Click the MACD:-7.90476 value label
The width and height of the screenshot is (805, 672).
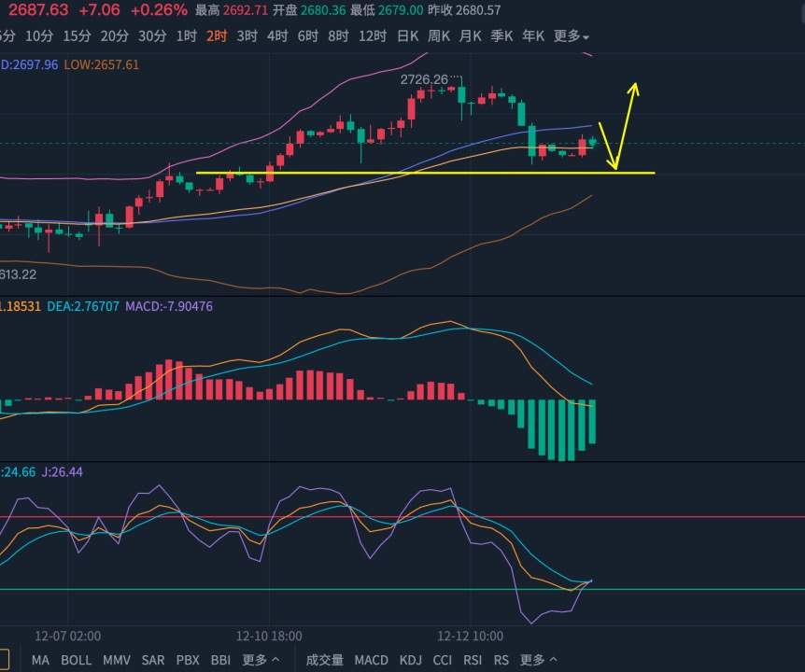(x=169, y=306)
